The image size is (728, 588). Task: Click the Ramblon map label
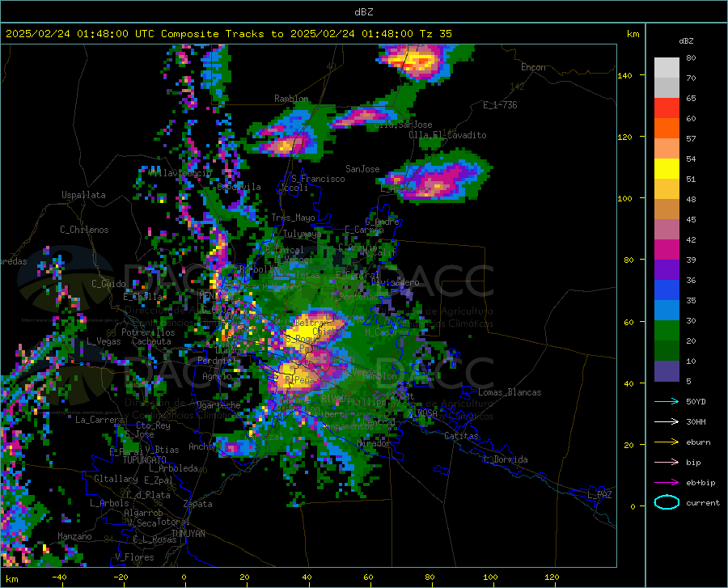291,99
